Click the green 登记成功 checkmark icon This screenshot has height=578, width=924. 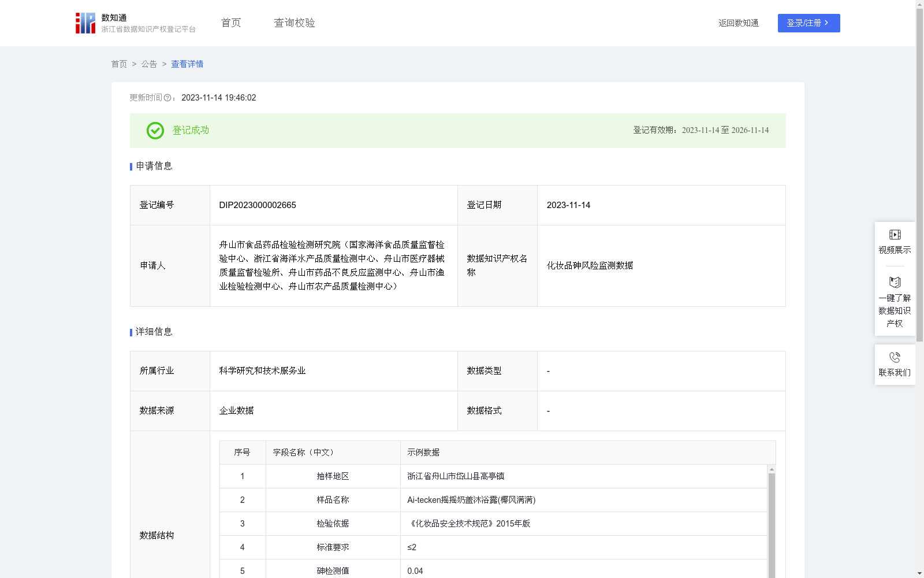click(x=155, y=131)
